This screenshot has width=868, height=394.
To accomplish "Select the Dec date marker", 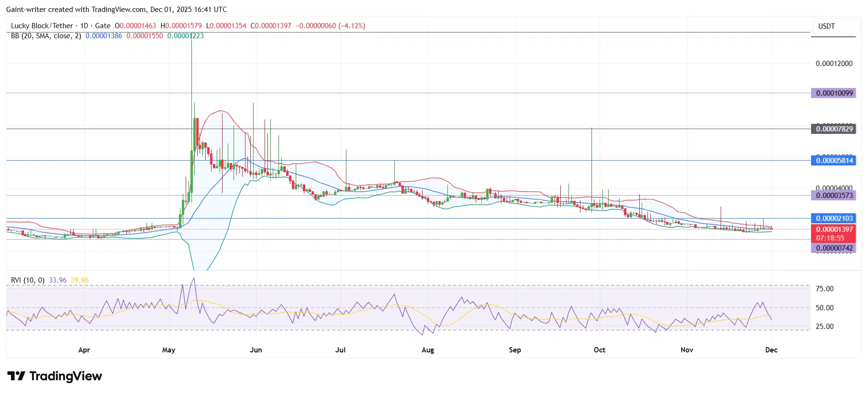I will tap(771, 350).
